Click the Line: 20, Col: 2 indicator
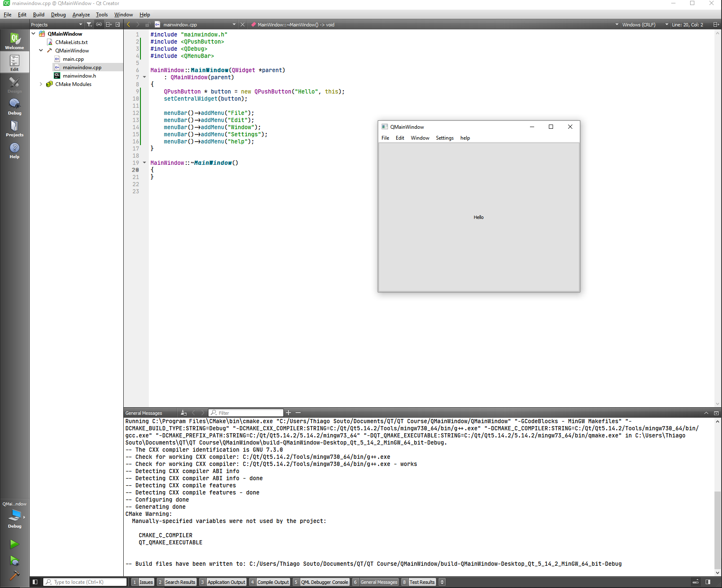Screen dimensions: 722x588 pyautogui.click(x=687, y=25)
